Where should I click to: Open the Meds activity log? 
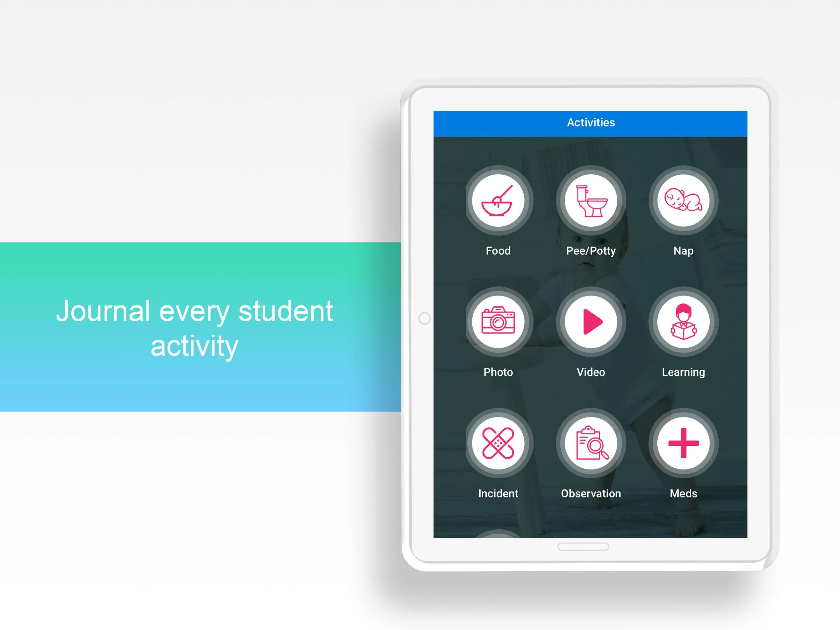coord(683,445)
